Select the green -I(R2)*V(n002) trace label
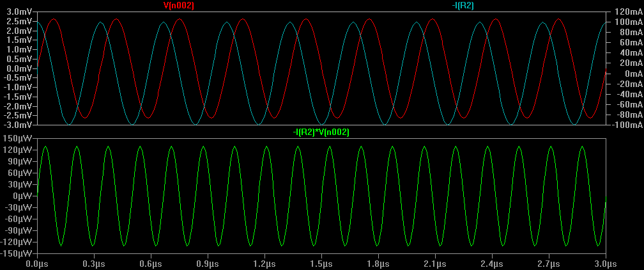 click(321, 132)
